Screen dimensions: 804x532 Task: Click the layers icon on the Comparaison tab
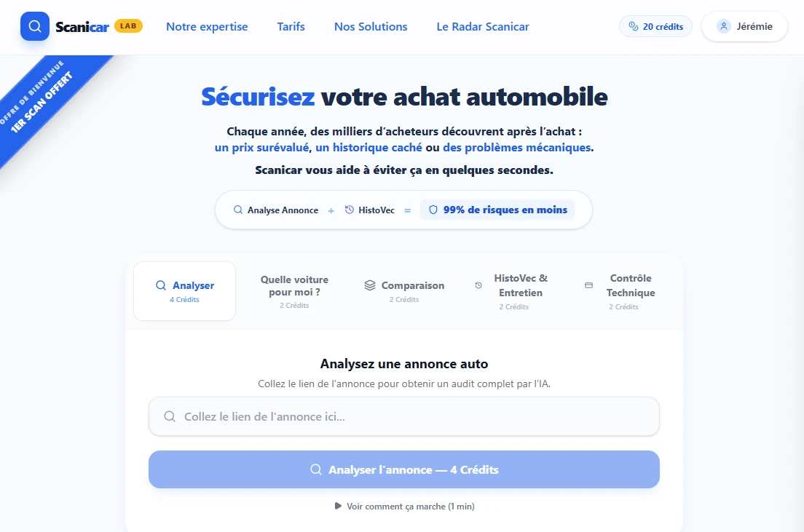pyautogui.click(x=370, y=285)
